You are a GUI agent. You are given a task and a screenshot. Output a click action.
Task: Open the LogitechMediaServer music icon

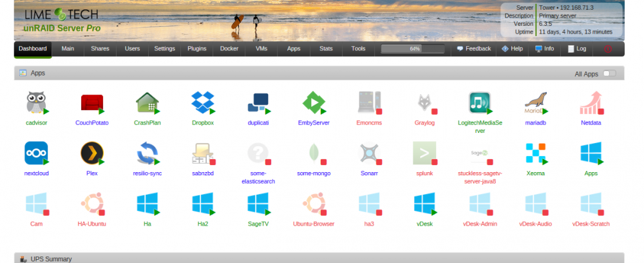(480, 102)
